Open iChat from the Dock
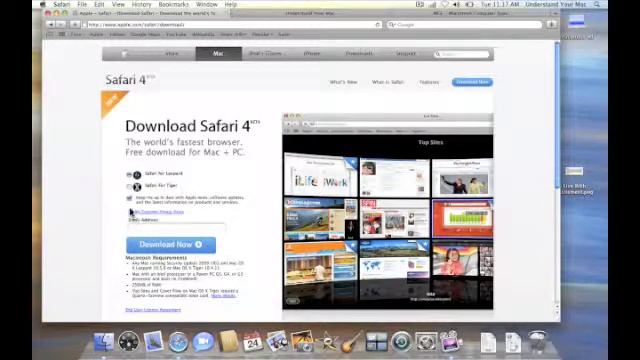This screenshot has height=360, width=640. (203, 341)
